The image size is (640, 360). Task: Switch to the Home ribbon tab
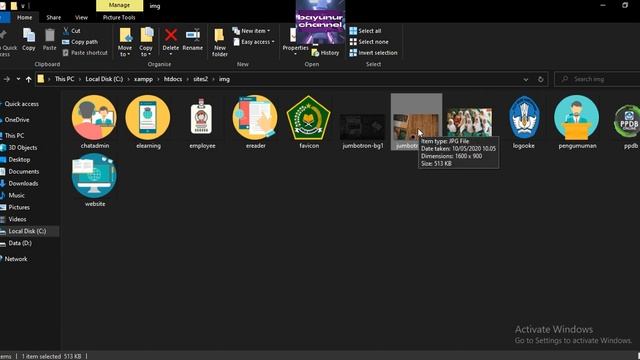(24, 17)
